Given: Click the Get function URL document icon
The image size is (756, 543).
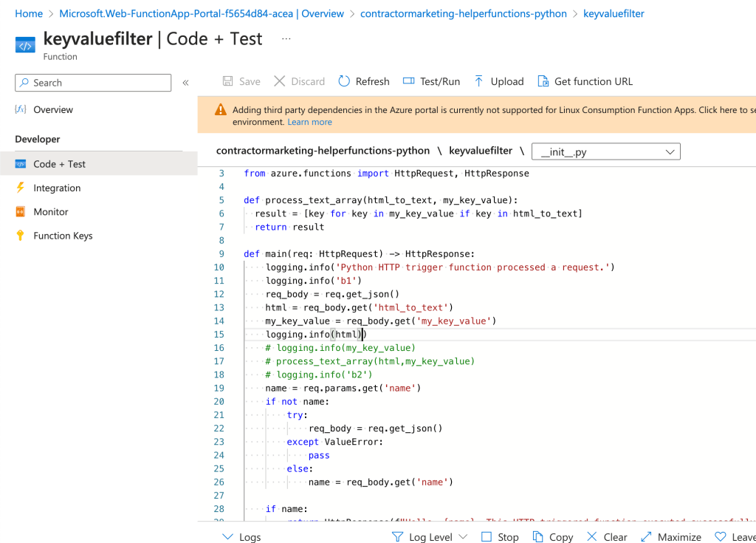Looking at the screenshot, I should pos(543,81).
